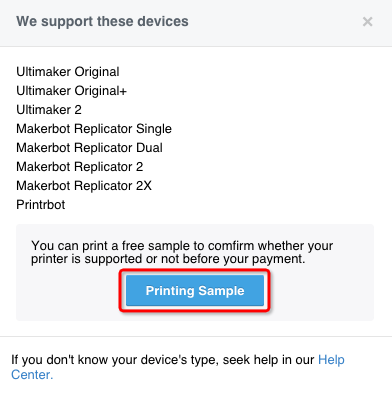The image size is (392, 394).
Task: Click the 'We support these devices' title
Action: click(102, 21)
